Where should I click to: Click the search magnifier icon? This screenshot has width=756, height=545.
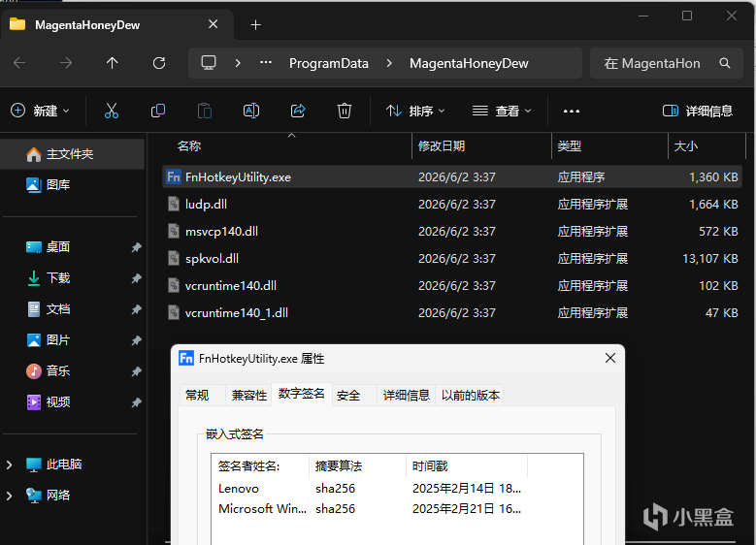[x=725, y=63]
